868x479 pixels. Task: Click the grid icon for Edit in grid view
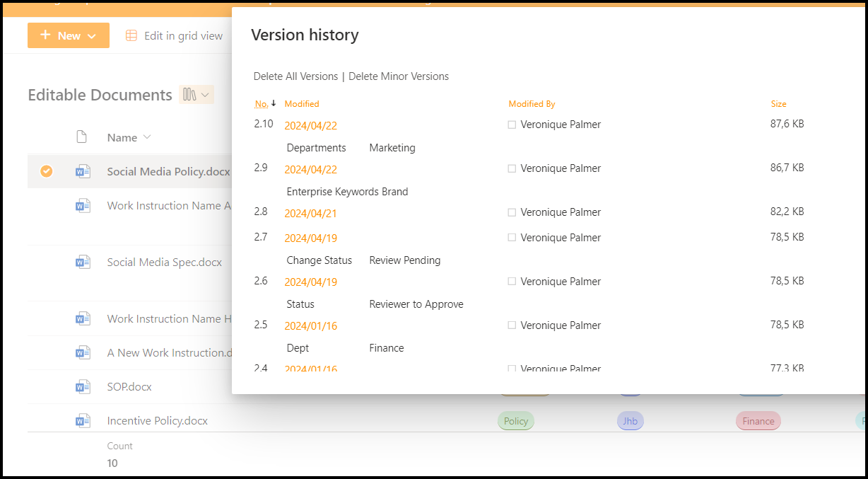click(131, 35)
